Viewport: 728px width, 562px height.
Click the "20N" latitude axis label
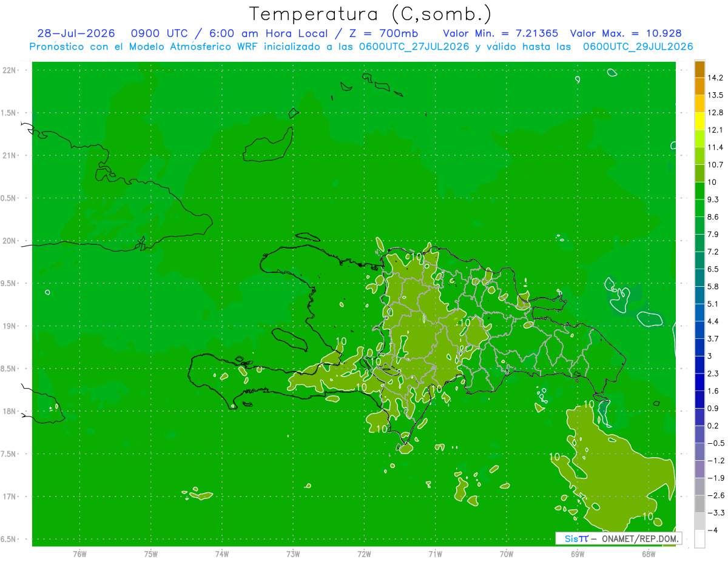(9, 241)
